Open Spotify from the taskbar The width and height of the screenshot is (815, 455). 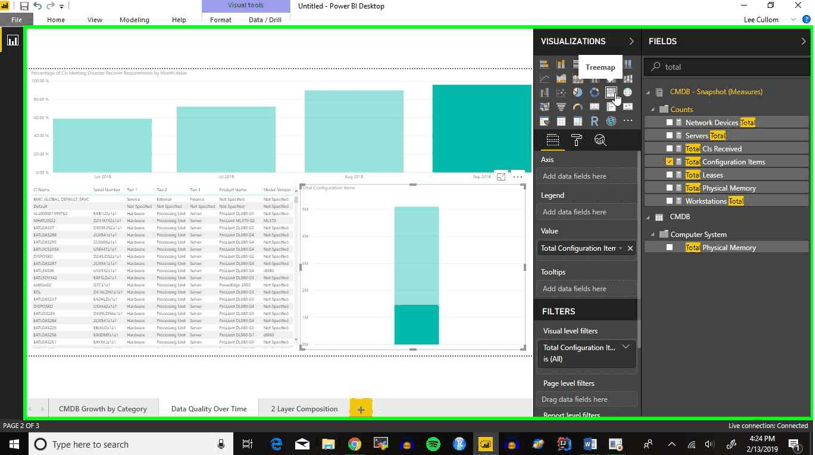click(432, 444)
